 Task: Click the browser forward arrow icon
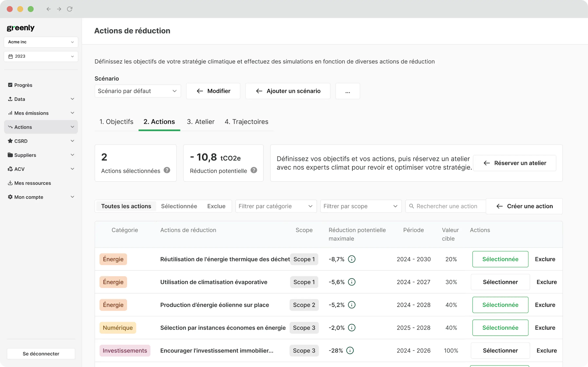pos(59,9)
